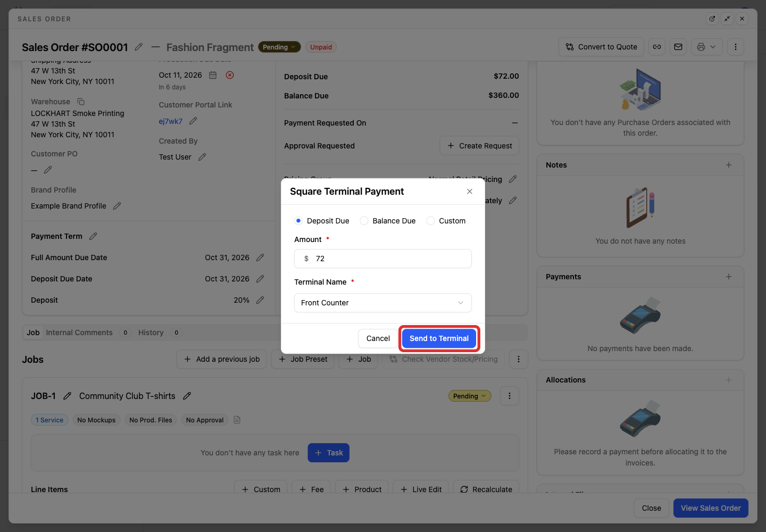Add a Task with blue button
The height and width of the screenshot is (532, 766).
(329, 453)
